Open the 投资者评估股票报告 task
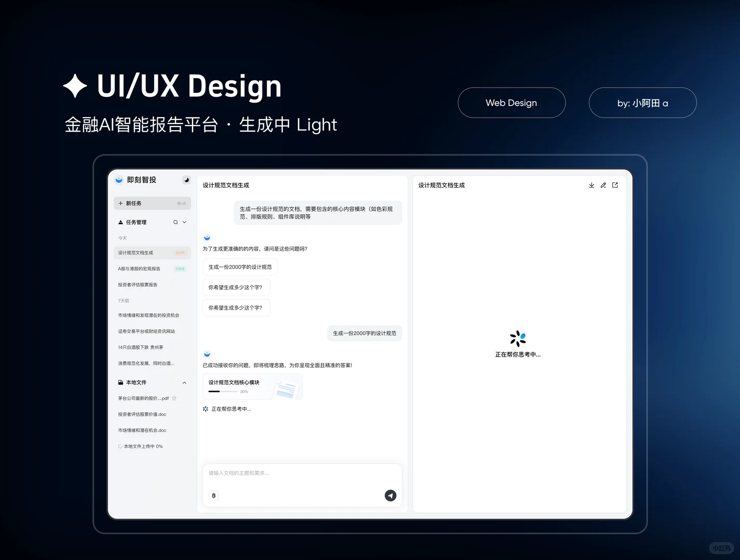Viewport: 740px width, 560px height. pos(138,285)
